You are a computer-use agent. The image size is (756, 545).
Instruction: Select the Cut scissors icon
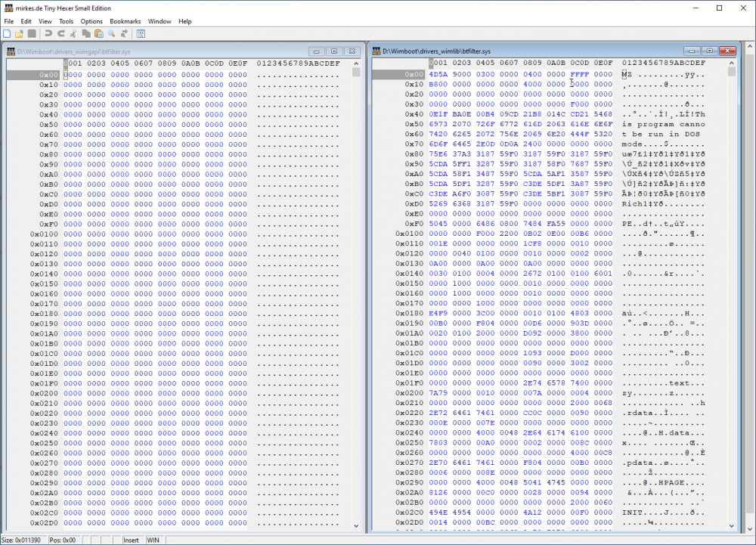click(x=73, y=34)
